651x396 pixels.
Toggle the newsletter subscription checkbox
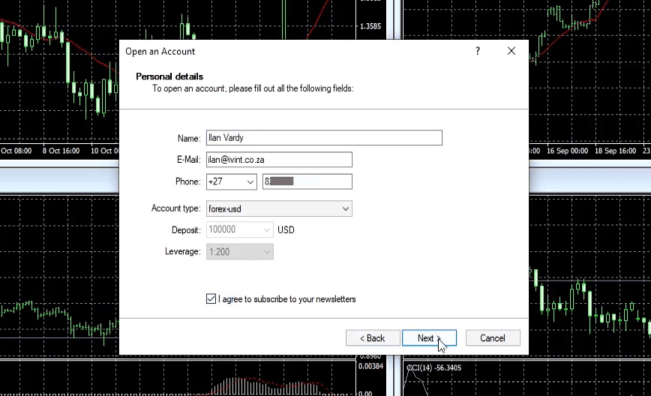coord(211,299)
